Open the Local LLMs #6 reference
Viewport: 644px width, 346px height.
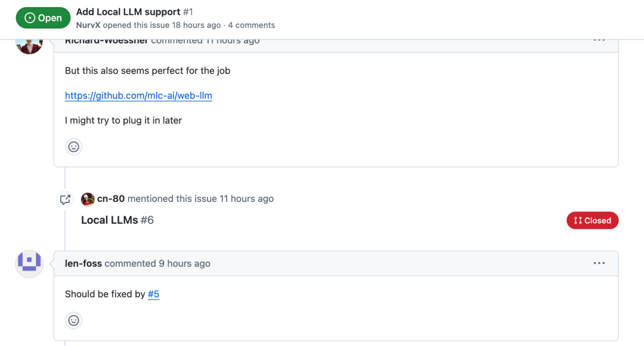[x=117, y=220]
